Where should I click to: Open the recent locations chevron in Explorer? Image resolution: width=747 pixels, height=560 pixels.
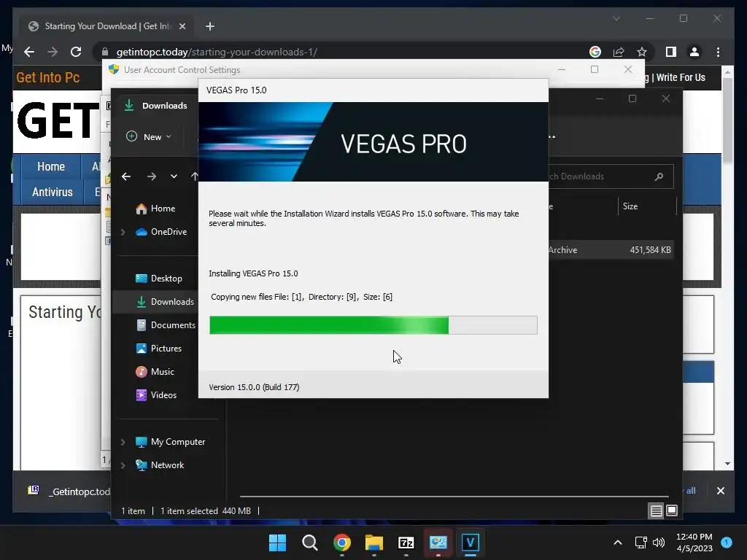click(174, 176)
